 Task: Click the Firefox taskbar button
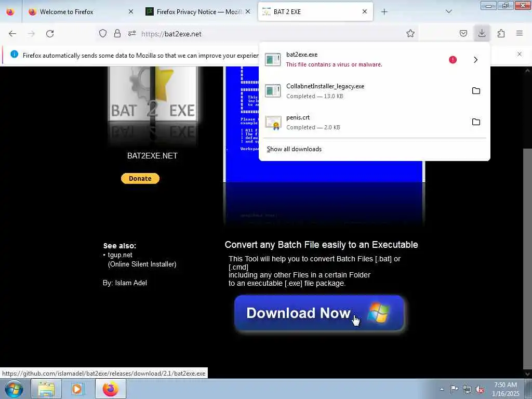(111, 389)
